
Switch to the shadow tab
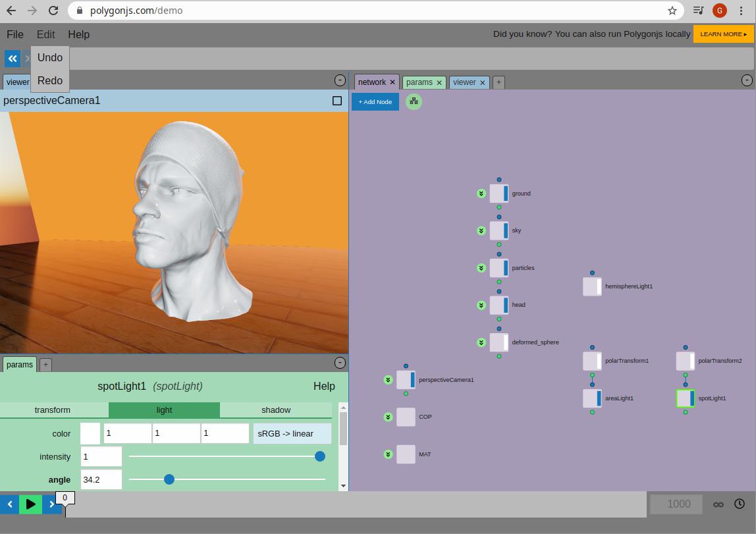276,410
